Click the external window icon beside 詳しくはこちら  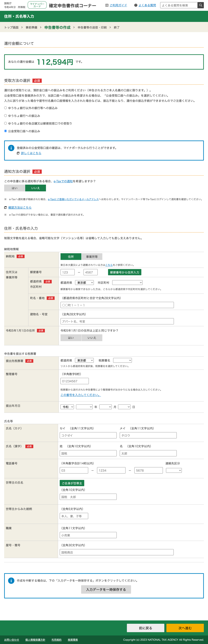(18, 153)
